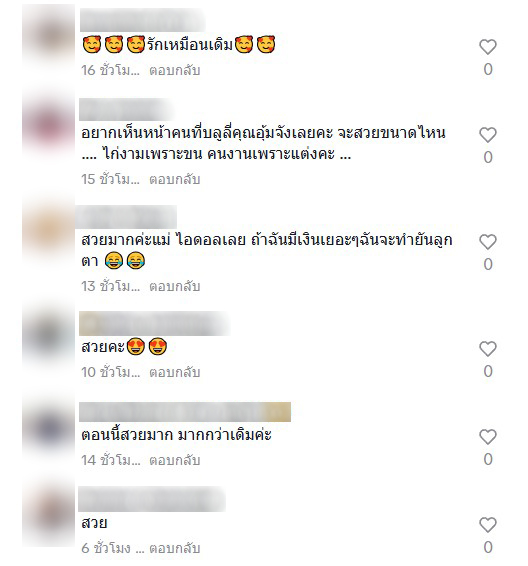Reply (ตอบกลับ) to the 13-hour-old comment
This screenshot has height=566, width=528.
(x=175, y=286)
